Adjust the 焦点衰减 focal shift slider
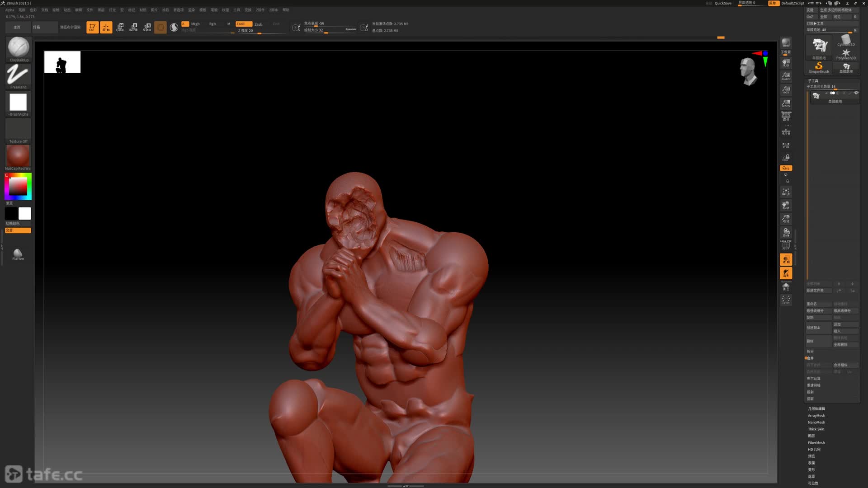Viewport: 868px width, 488px height. pos(329,23)
